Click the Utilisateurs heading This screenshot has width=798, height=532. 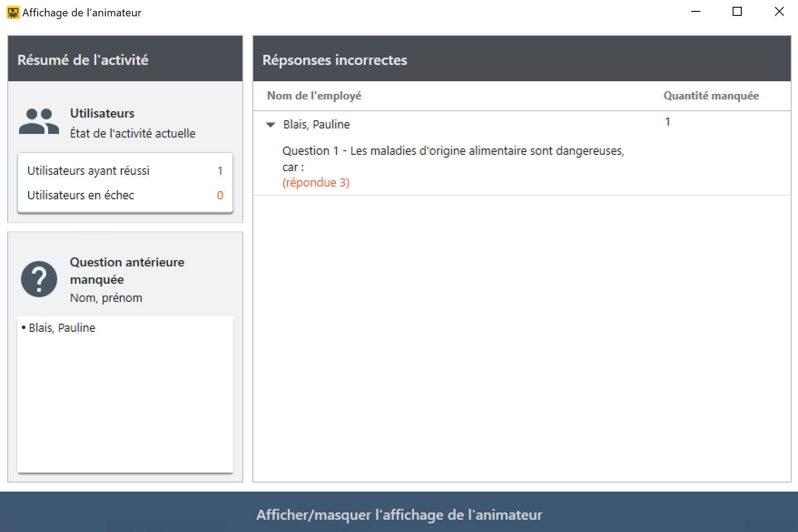(x=102, y=113)
